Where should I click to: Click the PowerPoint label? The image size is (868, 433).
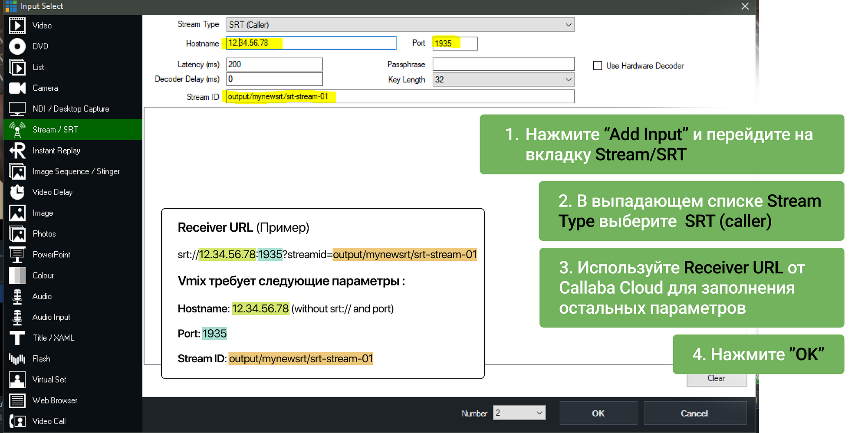[x=51, y=255]
